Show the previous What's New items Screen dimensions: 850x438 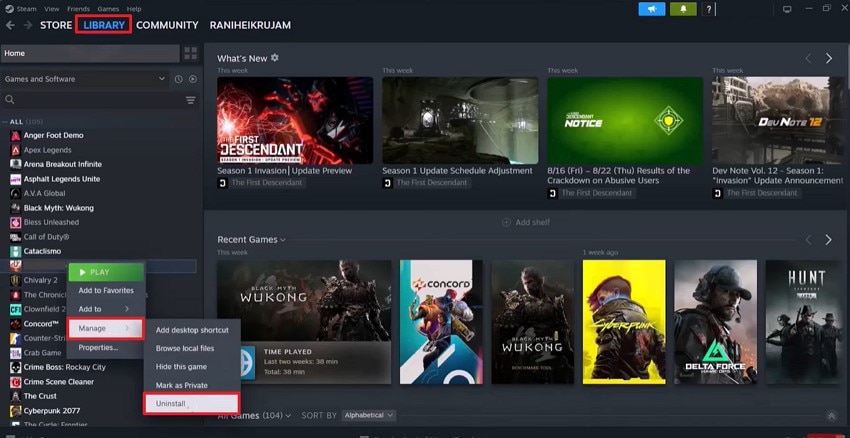point(808,58)
